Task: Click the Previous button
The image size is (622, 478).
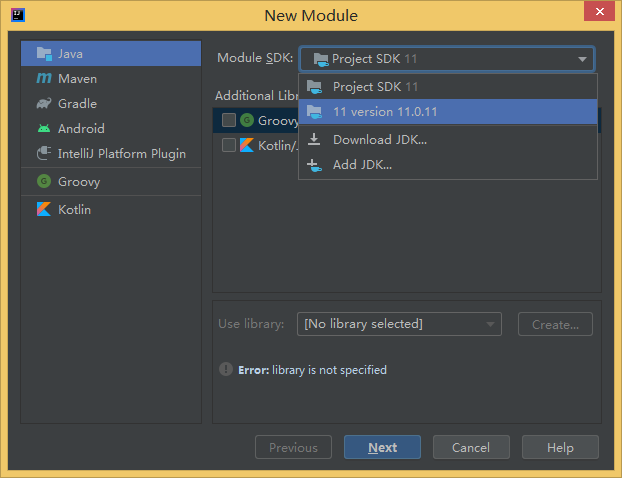Action: pos(294,447)
